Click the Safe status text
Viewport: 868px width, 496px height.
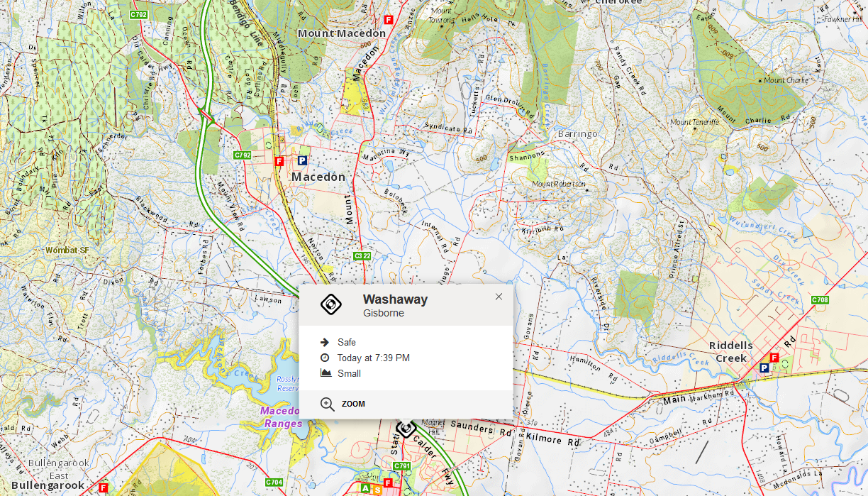(x=347, y=342)
